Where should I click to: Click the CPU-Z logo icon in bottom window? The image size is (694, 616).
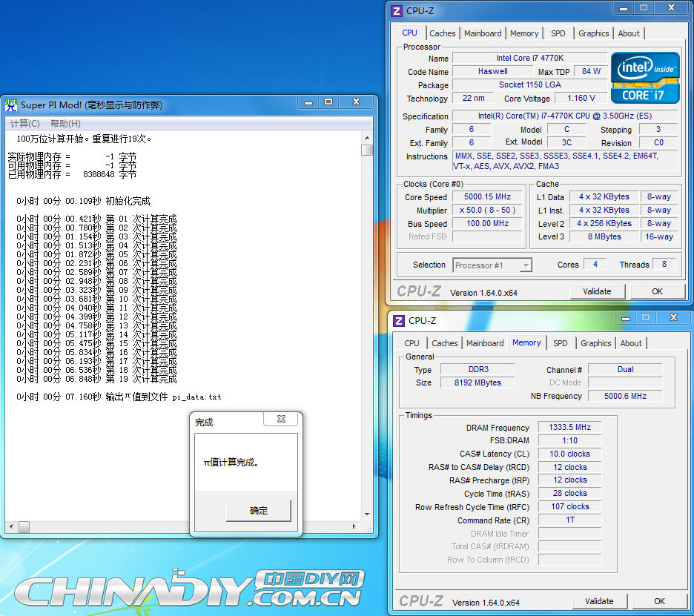pyautogui.click(x=399, y=320)
